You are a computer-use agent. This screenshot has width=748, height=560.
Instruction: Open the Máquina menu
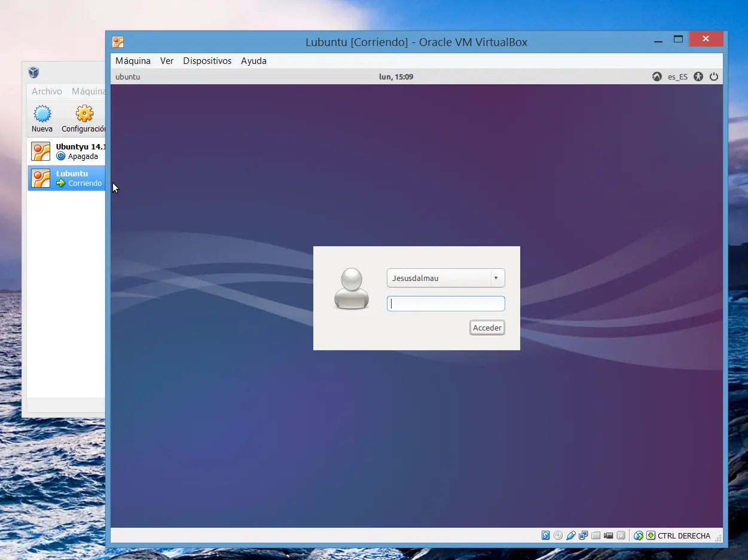[x=132, y=60]
